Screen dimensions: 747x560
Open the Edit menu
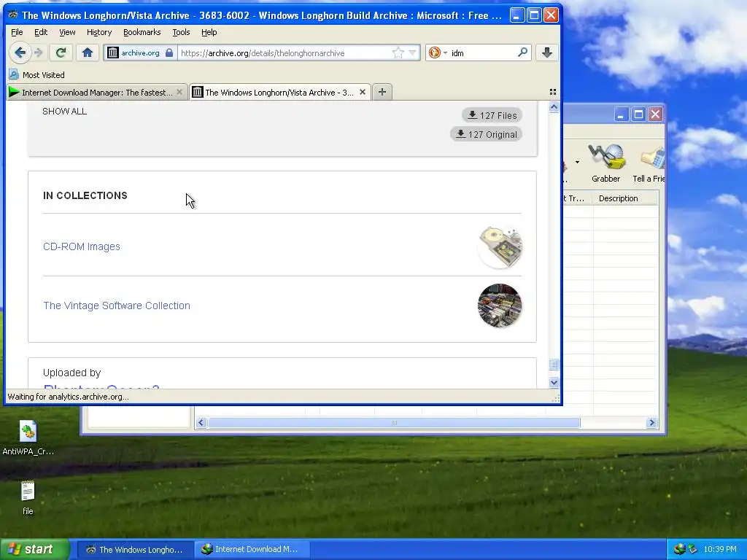click(41, 32)
